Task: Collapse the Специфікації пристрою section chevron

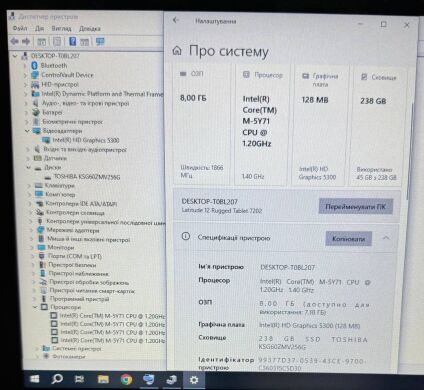Action: (x=386, y=238)
